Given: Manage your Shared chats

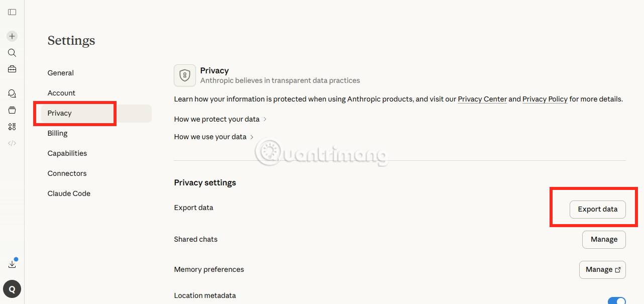Looking at the screenshot, I should pyautogui.click(x=604, y=240).
